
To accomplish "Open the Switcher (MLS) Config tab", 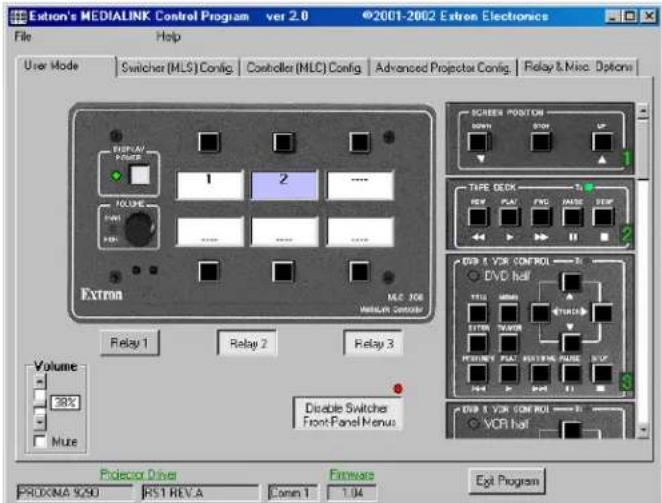I will [x=177, y=68].
